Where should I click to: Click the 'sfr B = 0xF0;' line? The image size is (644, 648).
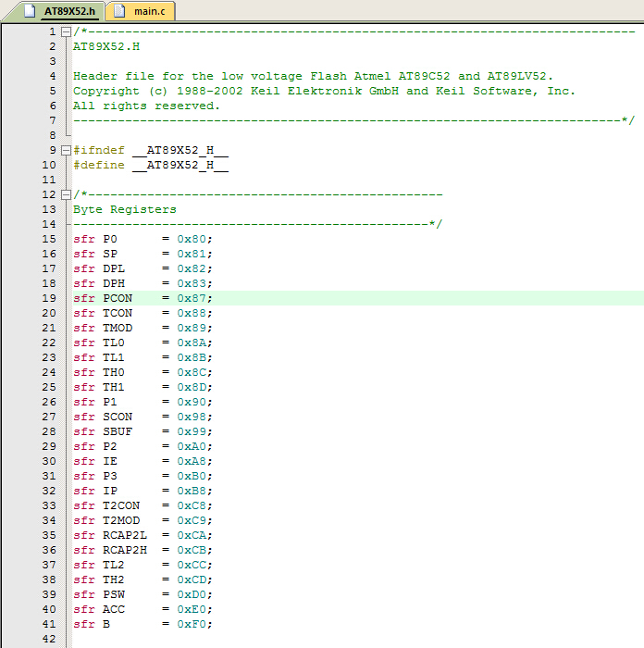coord(142,625)
